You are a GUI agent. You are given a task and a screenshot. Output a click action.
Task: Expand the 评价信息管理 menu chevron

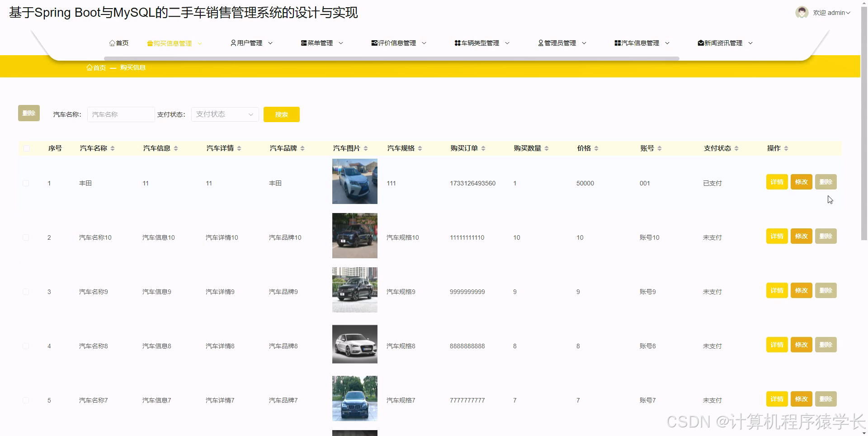[x=424, y=43]
